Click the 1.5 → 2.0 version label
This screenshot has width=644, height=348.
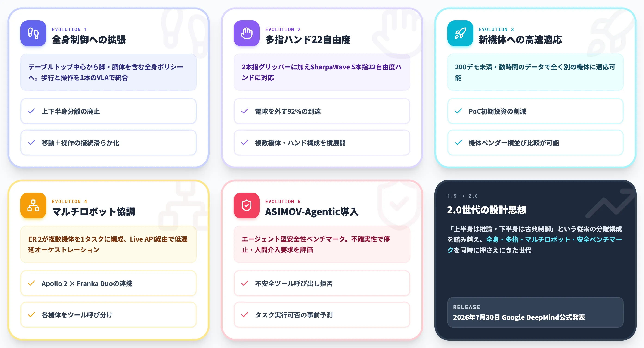[x=462, y=196]
